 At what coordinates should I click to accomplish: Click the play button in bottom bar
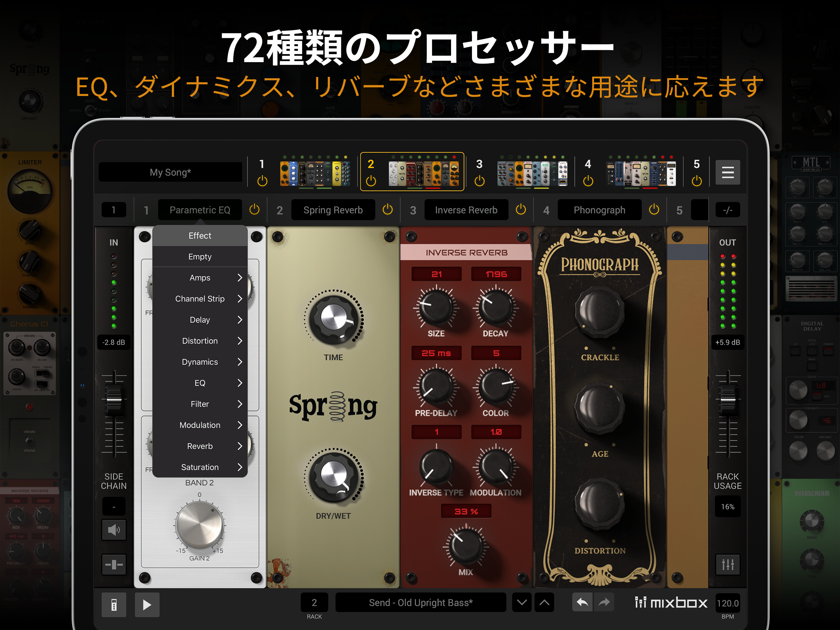click(147, 604)
